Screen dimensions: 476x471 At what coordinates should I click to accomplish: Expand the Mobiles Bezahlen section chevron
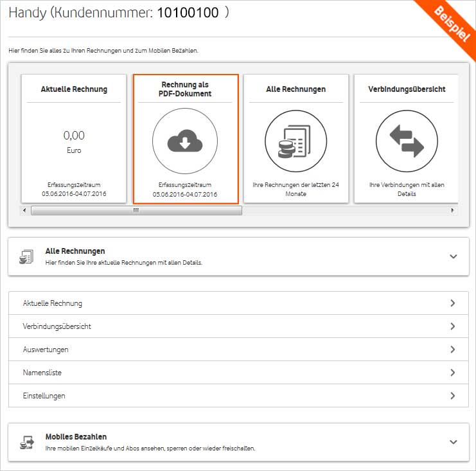(453, 442)
